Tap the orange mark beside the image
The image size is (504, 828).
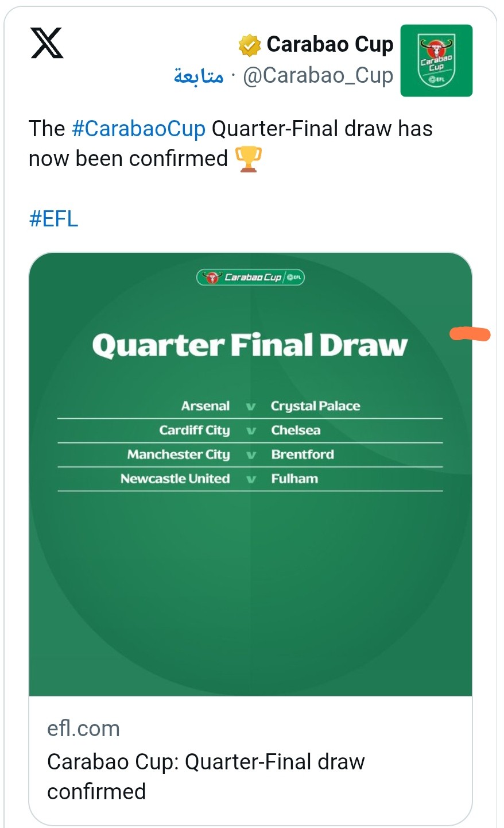(470, 334)
